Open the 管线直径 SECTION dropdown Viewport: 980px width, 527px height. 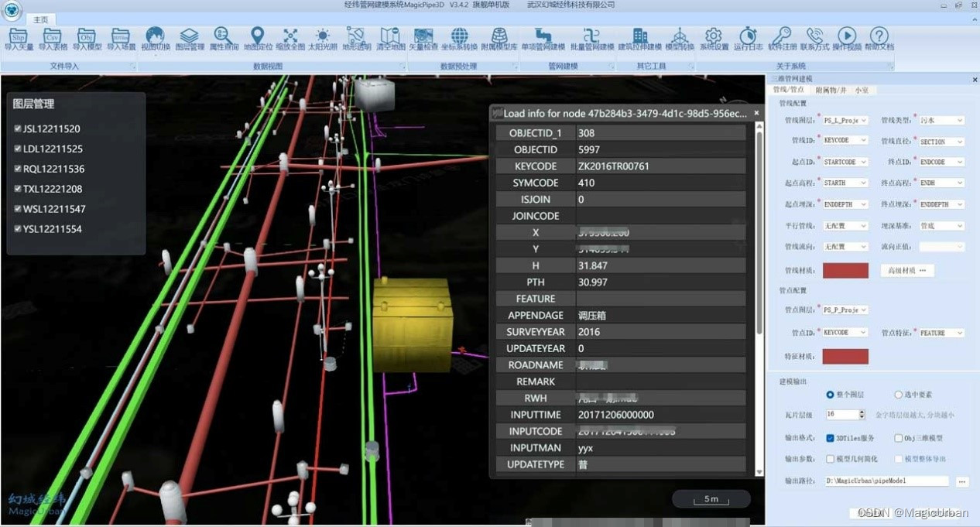coord(941,142)
